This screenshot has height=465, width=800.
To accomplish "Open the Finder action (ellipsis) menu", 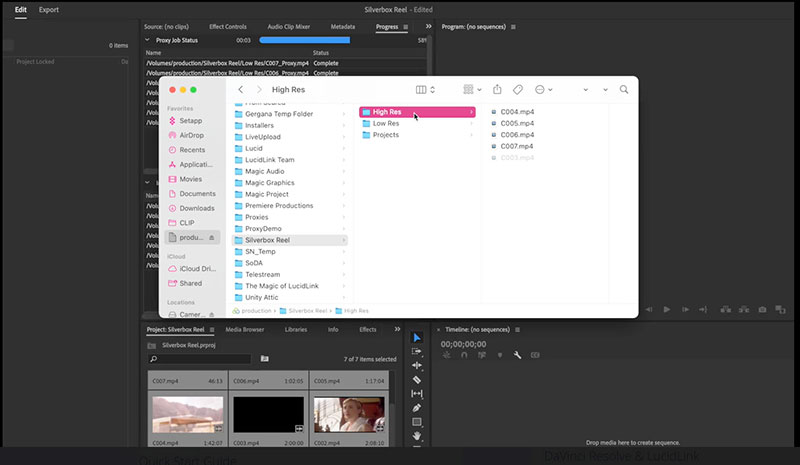I will 543,89.
